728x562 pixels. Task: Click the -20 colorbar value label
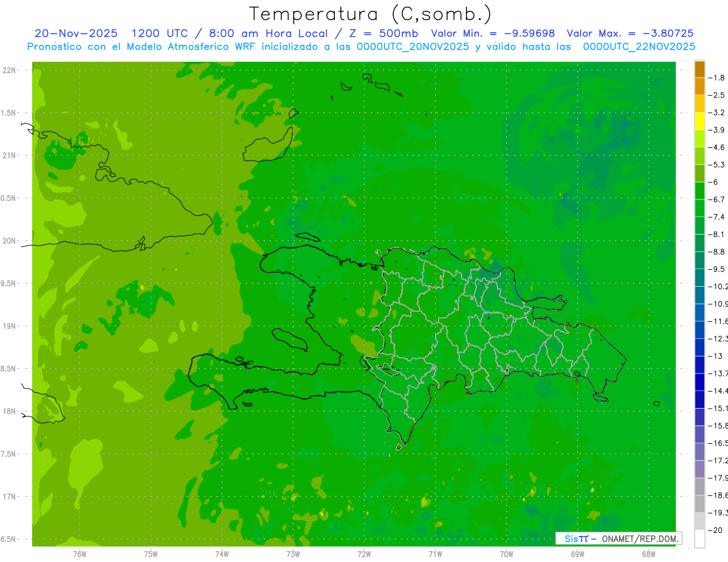point(716,530)
